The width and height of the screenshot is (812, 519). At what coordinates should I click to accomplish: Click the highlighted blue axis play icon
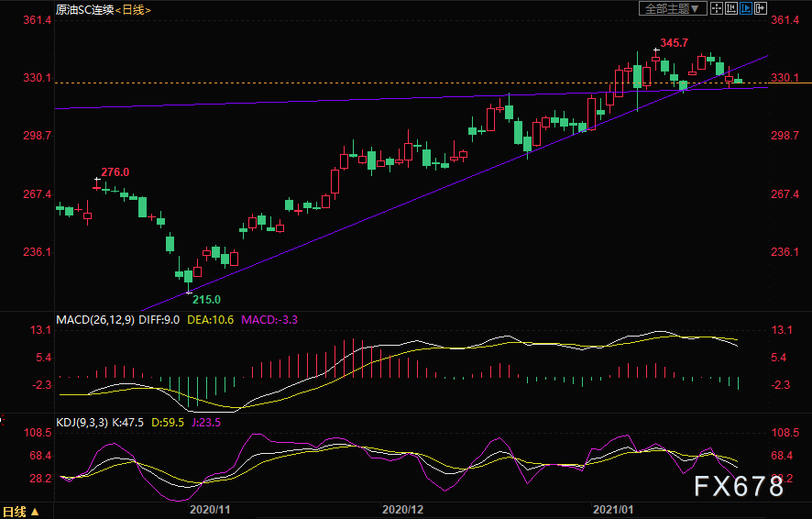746,8
